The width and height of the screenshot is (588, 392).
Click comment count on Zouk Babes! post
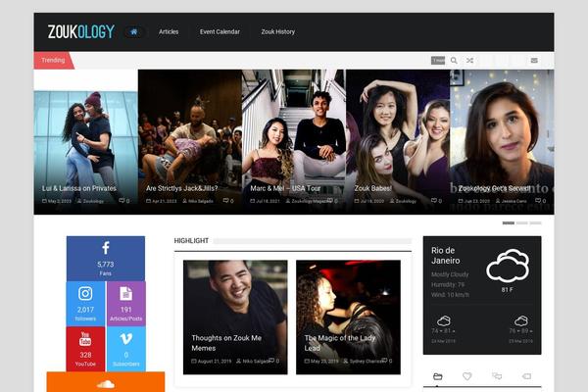point(436,201)
